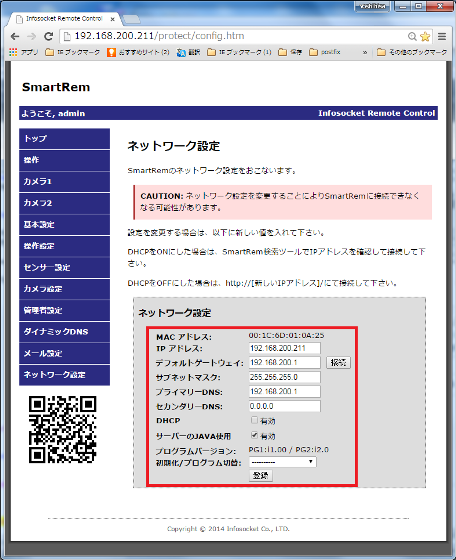Click the translate bookmark icon
Image resolution: width=456 pixels, height=560 pixels.
181,52
